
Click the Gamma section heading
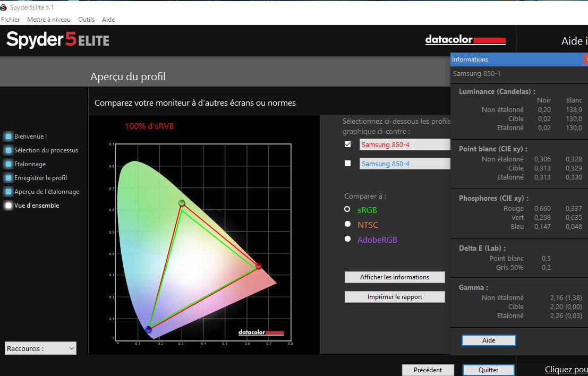pyautogui.click(x=473, y=287)
